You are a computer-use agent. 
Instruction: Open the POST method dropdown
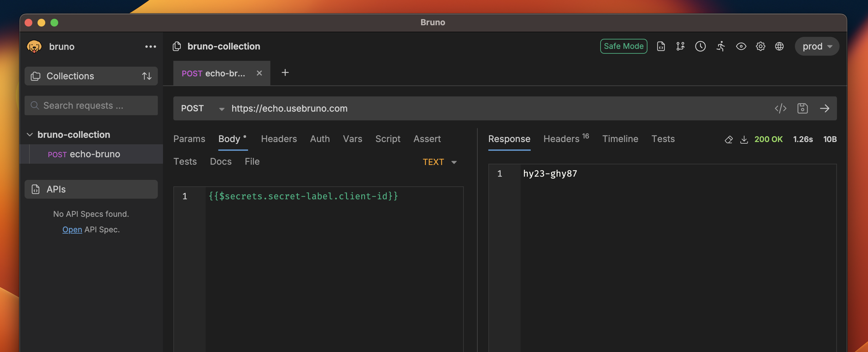[x=202, y=108]
